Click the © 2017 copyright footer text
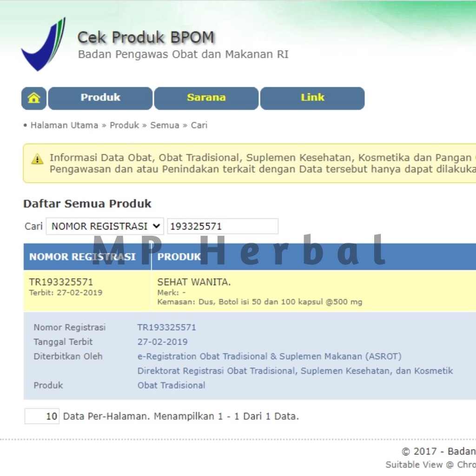The image size is (476, 476). pyautogui.click(x=438, y=451)
